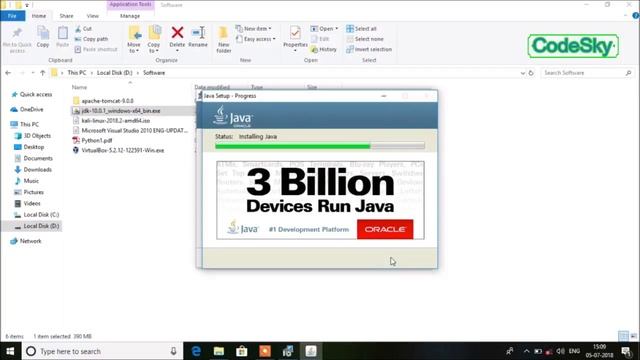Click Invert selection in the ribbon
The image size is (640, 360).
(x=369, y=49)
